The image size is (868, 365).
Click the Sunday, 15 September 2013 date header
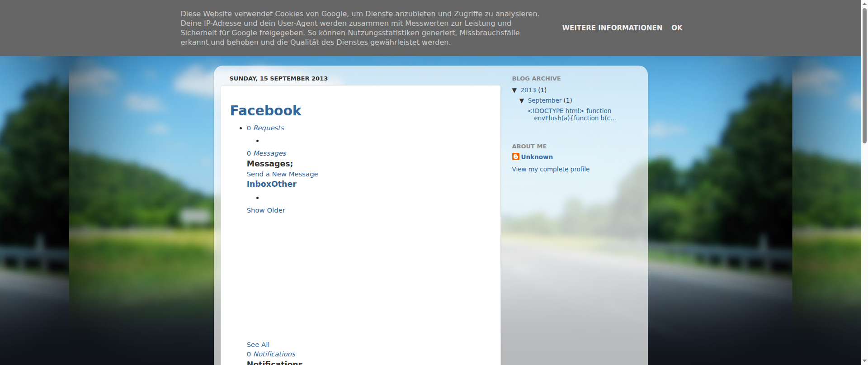point(278,78)
